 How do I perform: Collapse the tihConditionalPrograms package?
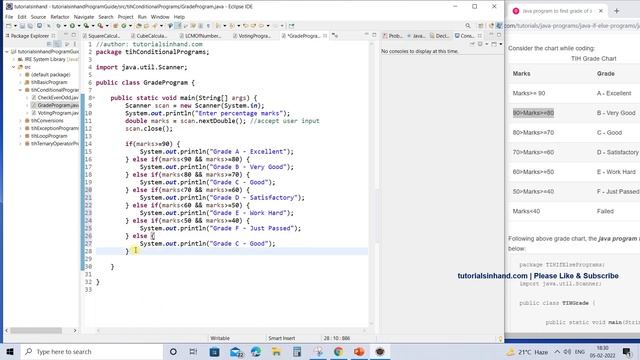[x=20, y=90]
